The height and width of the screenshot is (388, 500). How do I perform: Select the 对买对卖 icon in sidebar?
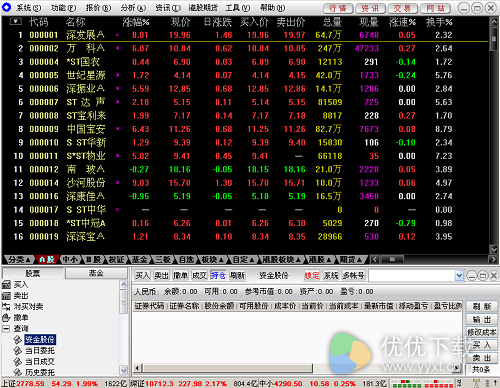6,307
